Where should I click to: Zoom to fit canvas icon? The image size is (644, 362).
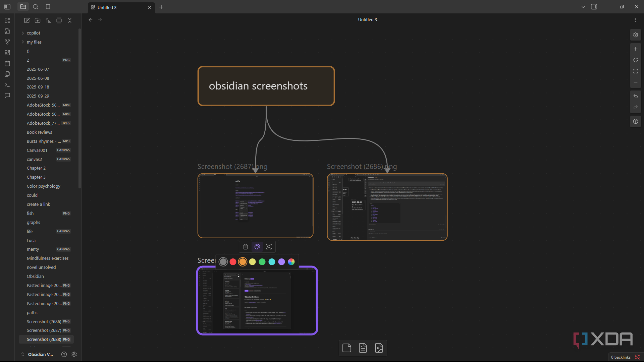(636, 71)
